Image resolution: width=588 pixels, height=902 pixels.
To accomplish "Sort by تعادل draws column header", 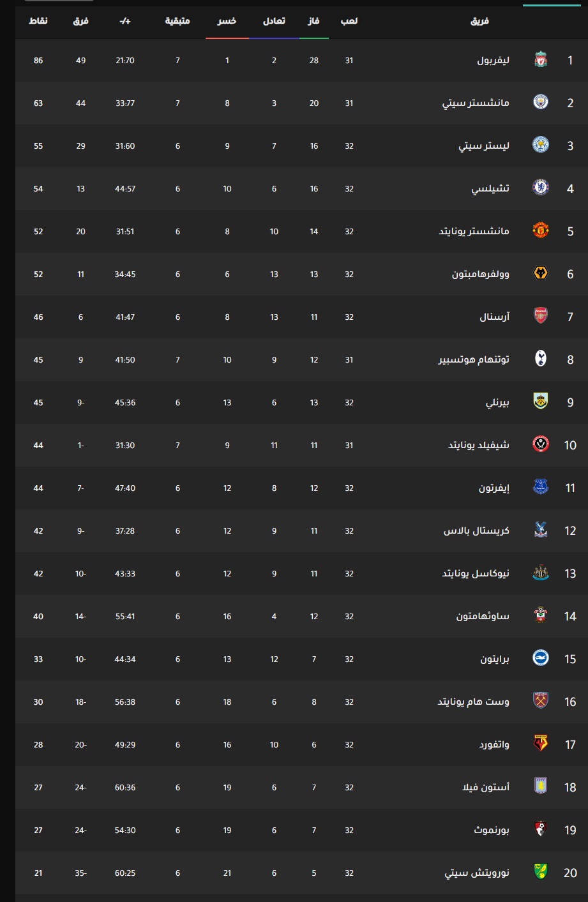I will coord(274,21).
